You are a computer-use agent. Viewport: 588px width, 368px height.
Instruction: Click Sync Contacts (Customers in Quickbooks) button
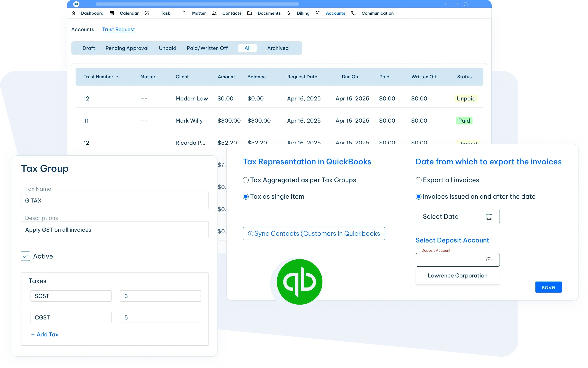pos(314,234)
